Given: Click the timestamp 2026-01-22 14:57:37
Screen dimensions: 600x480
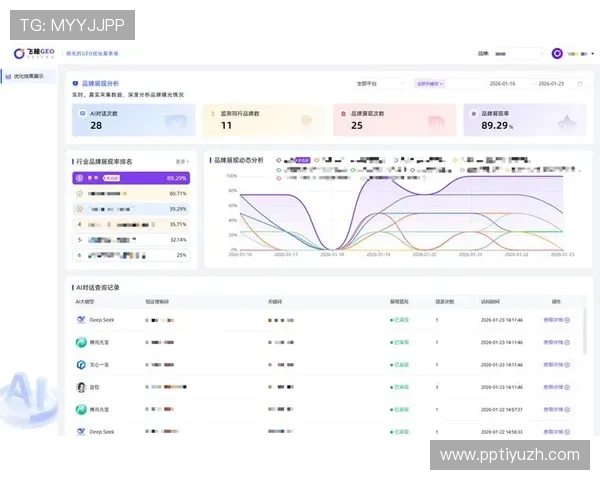Looking at the screenshot, I should tap(502, 410).
